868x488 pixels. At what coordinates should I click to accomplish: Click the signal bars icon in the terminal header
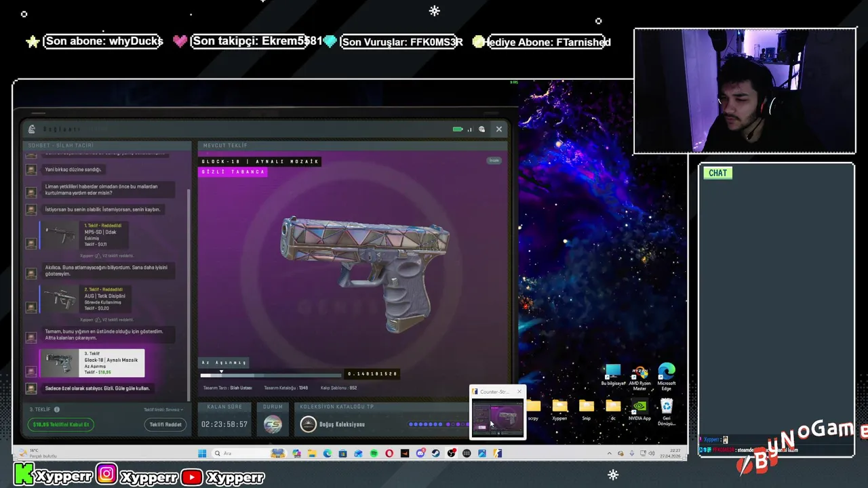(469, 129)
